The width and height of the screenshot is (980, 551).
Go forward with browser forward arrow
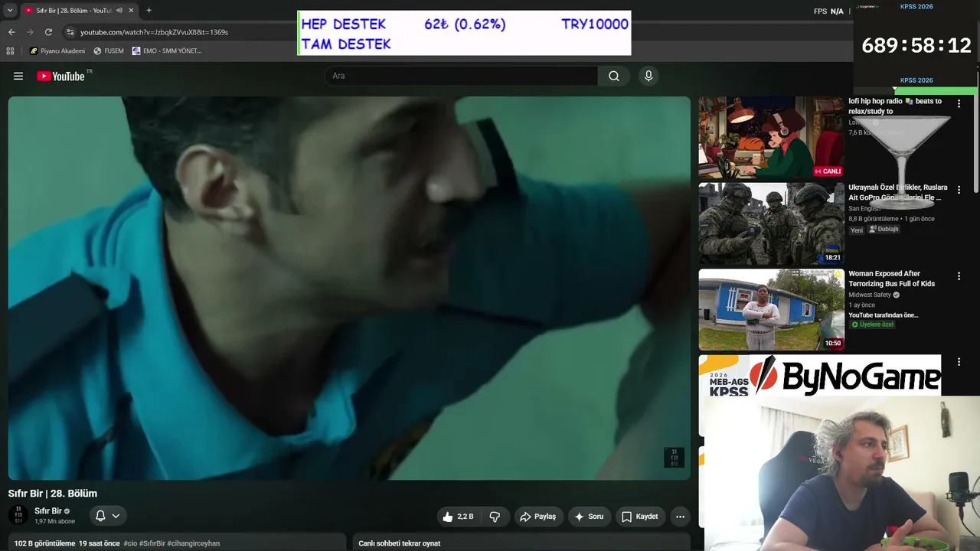30,32
